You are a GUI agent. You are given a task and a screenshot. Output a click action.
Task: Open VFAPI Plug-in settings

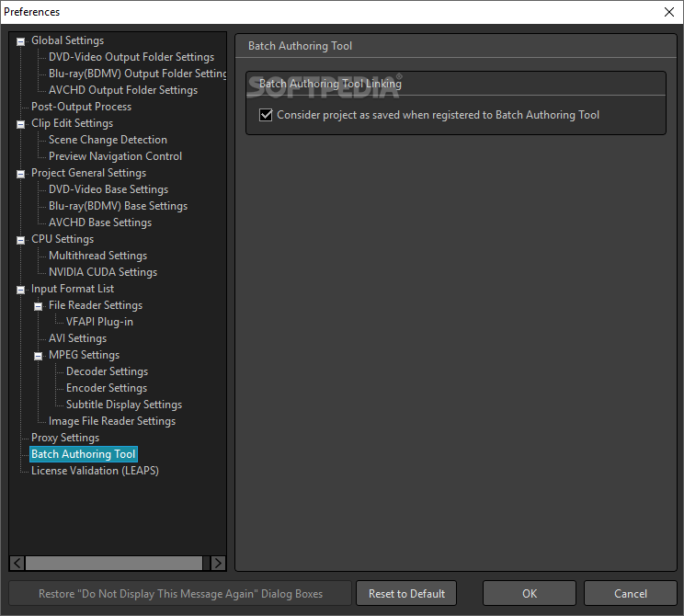[99, 323]
